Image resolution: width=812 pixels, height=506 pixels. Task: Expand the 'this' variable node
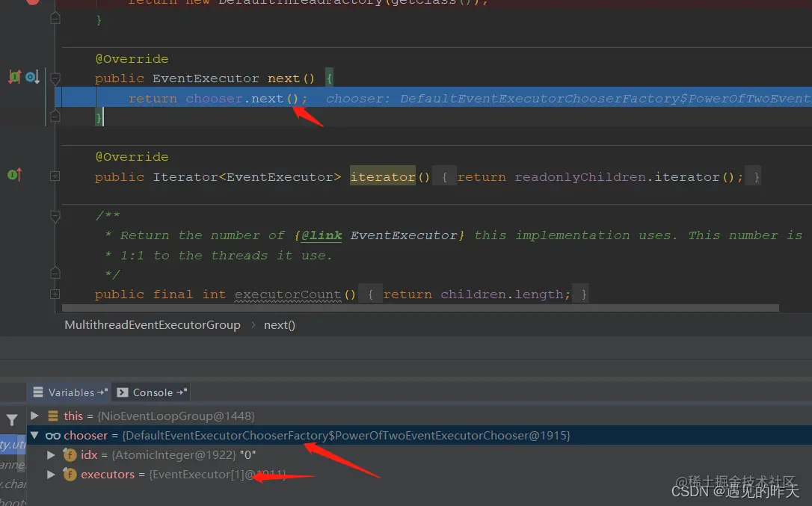(x=34, y=416)
